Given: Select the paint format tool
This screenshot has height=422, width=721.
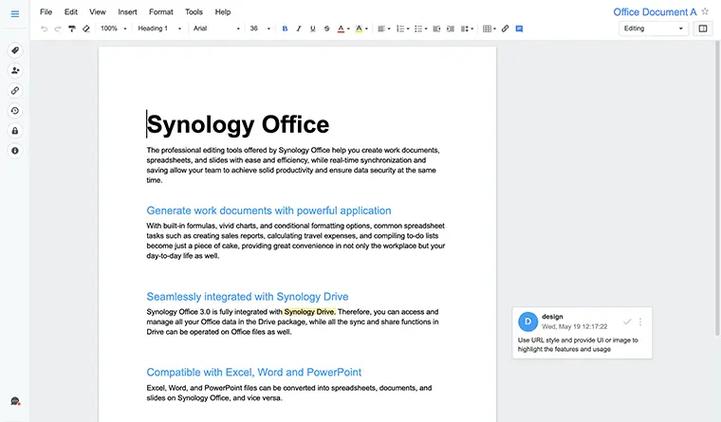Looking at the screenshot, I should [x=72, y=29].
